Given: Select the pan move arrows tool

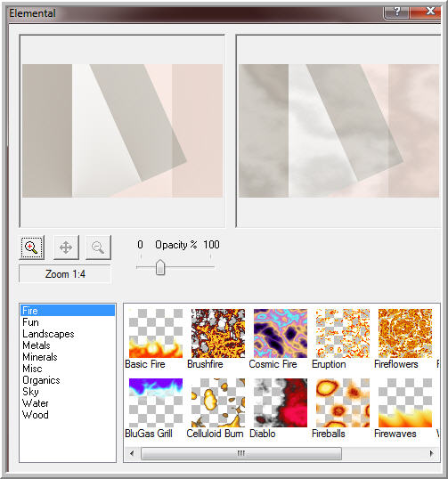Looking at the screenshot, I should click(x=66, y=248).
